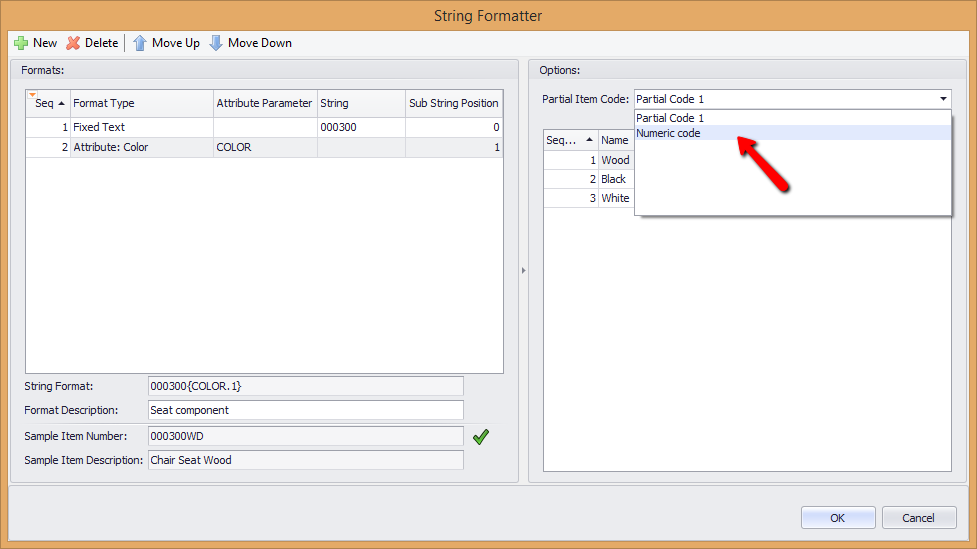This screenshot has height=549, width=977.
Task: Click the Format Description input field
Action: [306, 410]
